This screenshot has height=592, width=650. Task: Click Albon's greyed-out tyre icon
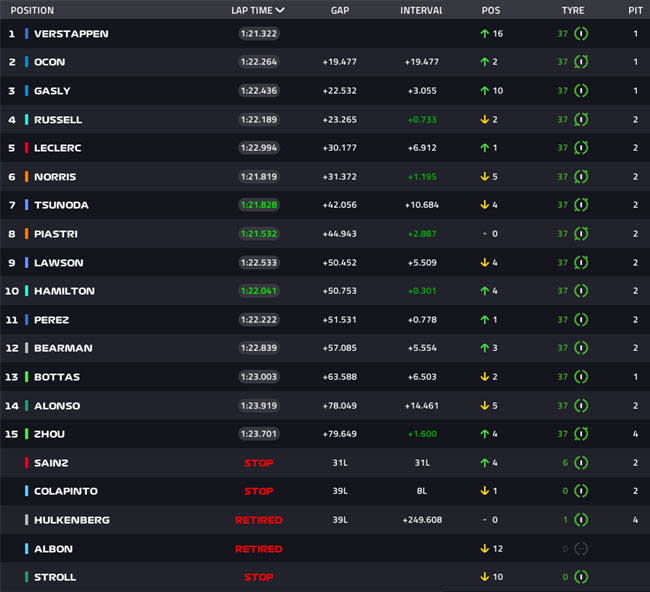[x=581, y=549]
